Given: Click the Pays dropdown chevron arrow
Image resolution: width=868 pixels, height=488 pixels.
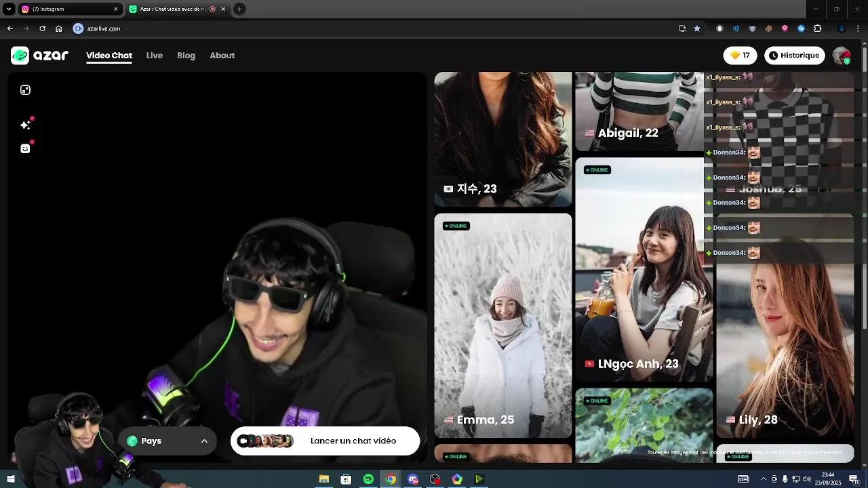Looking at the screenshot, I should click(204, 441).
